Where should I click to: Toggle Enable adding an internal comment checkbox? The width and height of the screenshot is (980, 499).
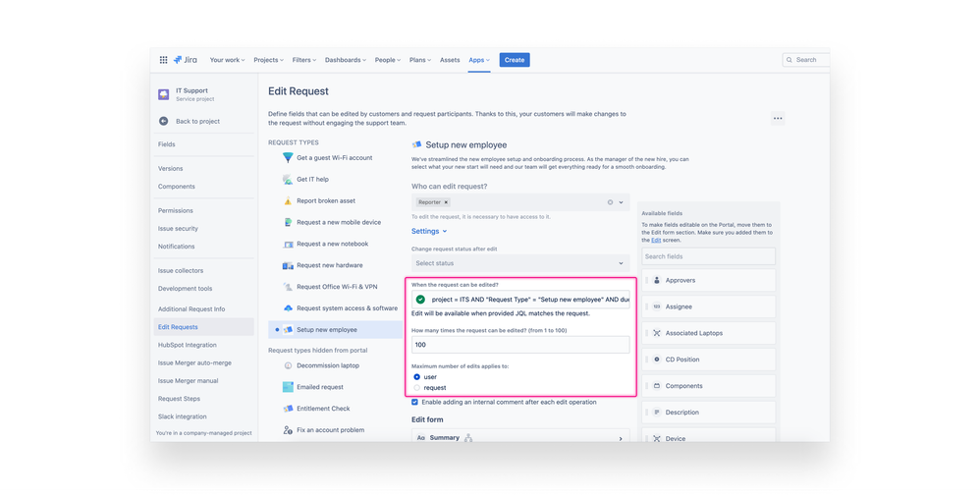415,402
